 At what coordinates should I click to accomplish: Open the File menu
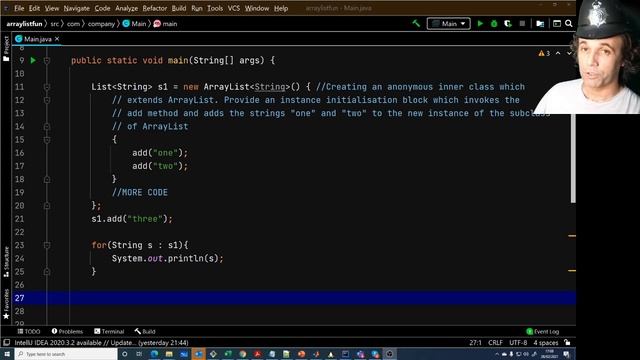pyautogui.click(x=19, y=8)
